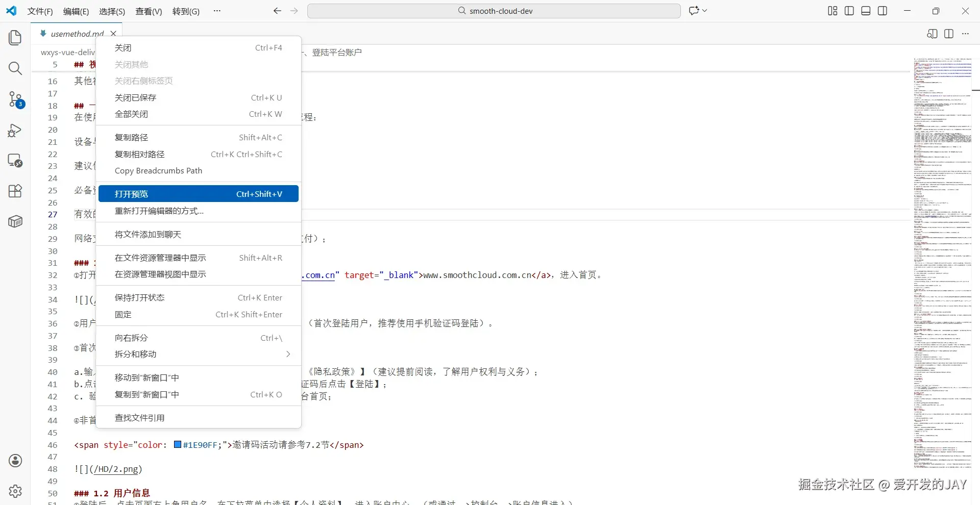Choose 在资源管理器视图中显示 menu entry
980x505 pixels.
(199, 274)
